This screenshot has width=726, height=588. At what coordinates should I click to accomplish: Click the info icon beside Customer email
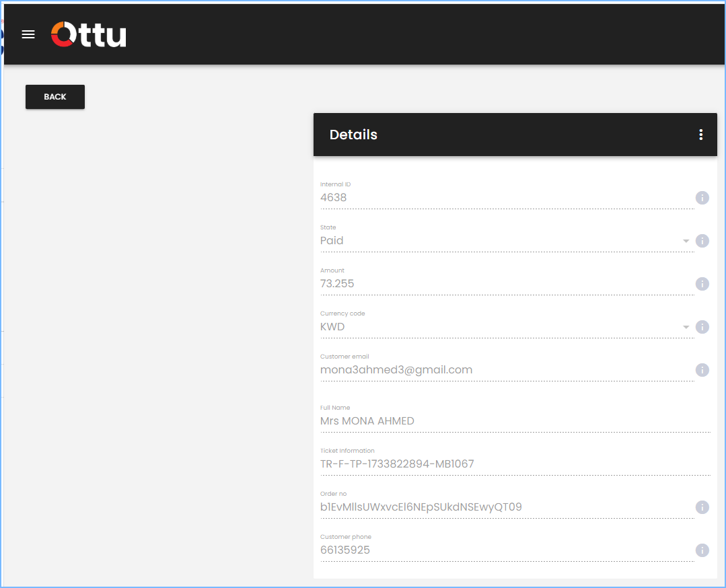coord(702,370)
